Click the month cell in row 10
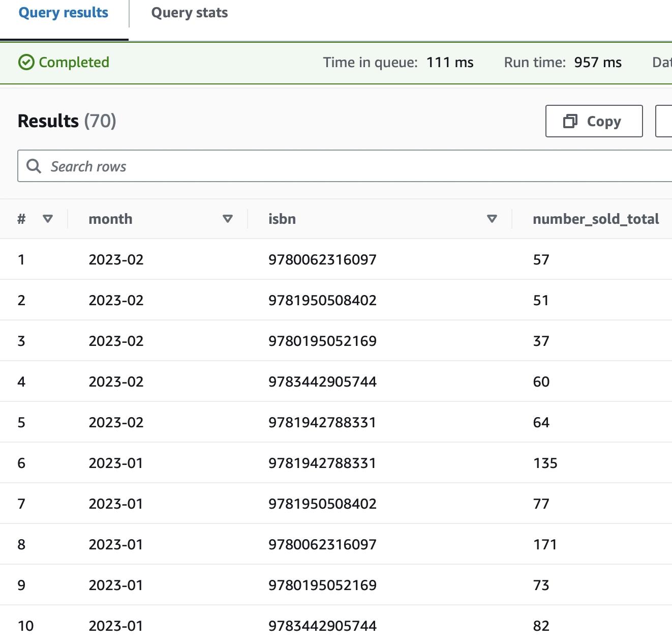The width and height of the screenshot is (672, 643). (116, 626)
